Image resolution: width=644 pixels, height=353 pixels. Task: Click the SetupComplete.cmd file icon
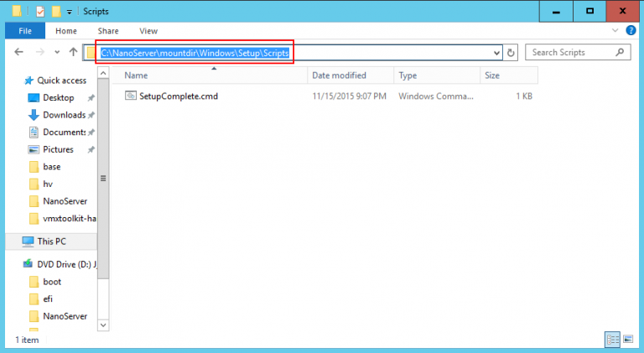[x=131, y=96]
